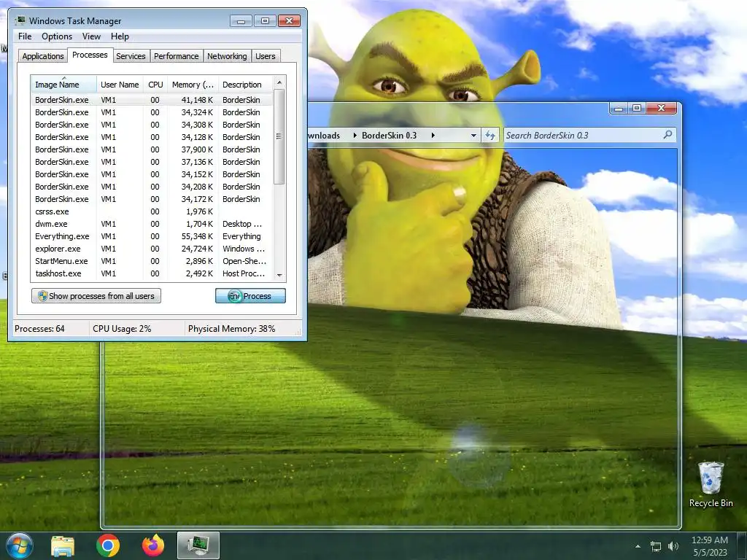747x560 pixels.
Task: Sort by CPU column header
Action: [155, 85]
